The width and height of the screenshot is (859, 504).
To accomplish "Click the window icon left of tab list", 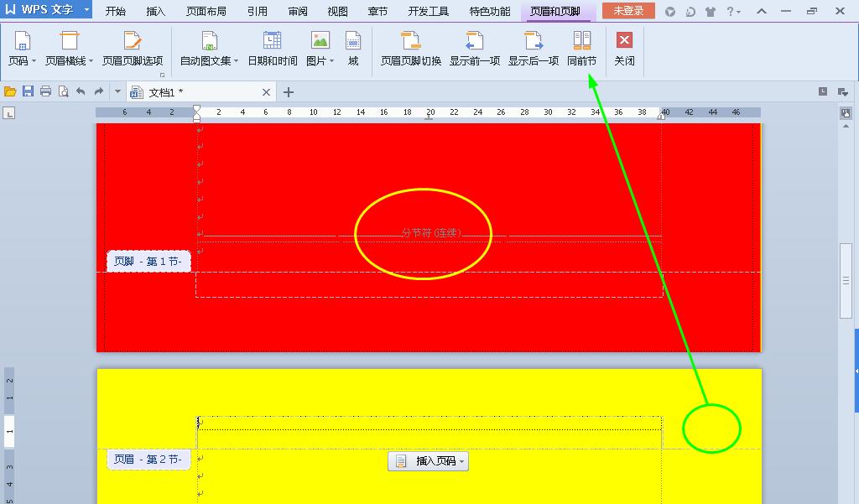I will (x=823, y=91).
